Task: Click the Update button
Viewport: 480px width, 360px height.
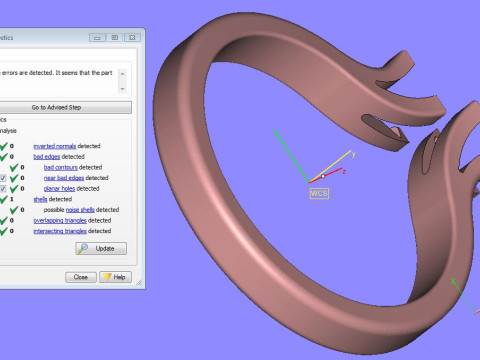Action: pyautogui.click(x=101, y=249)
